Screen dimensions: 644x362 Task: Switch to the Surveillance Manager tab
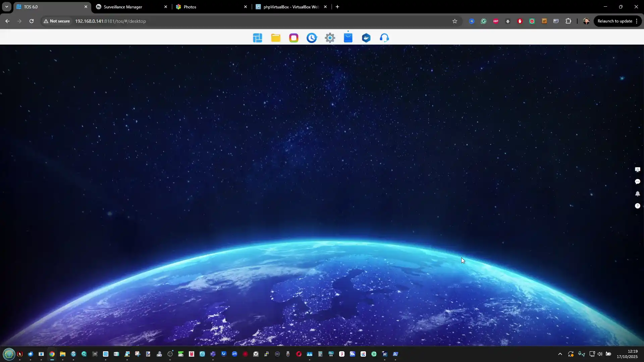[127, 7]
